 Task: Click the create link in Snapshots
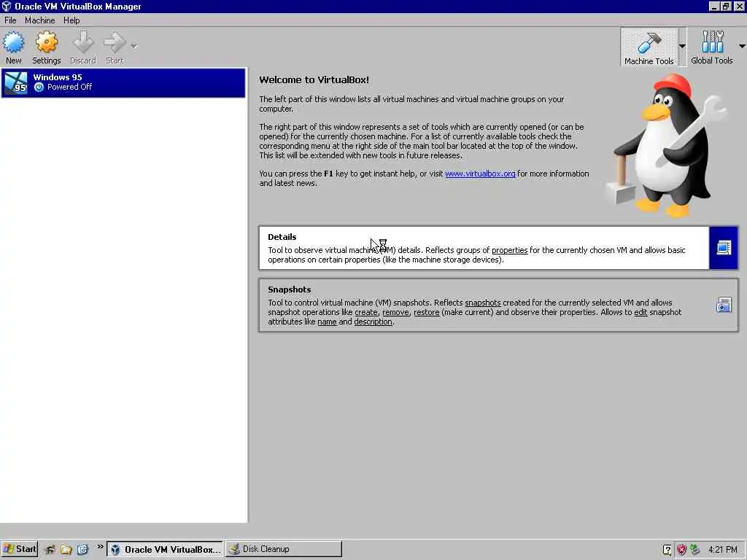tap(366, 312)
